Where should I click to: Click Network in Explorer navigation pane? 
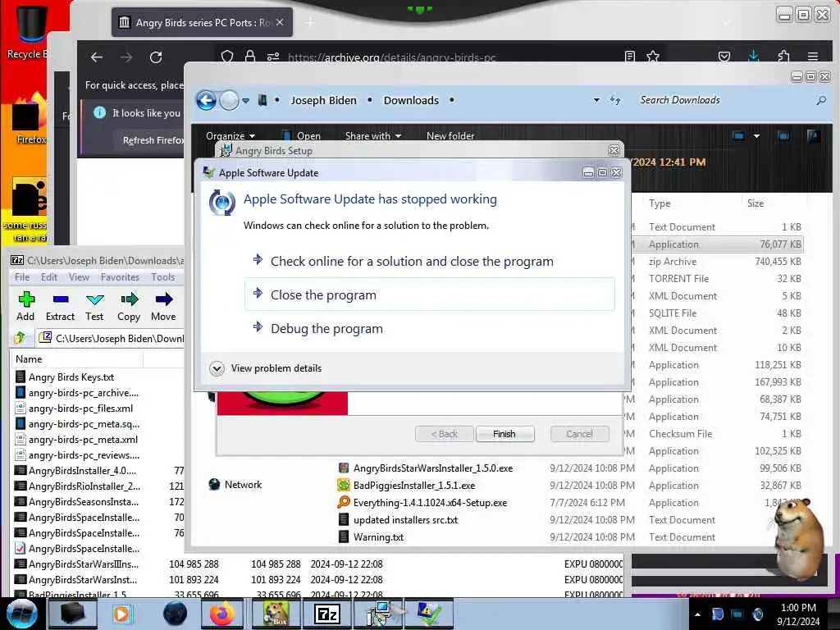(x=235, y=484)
